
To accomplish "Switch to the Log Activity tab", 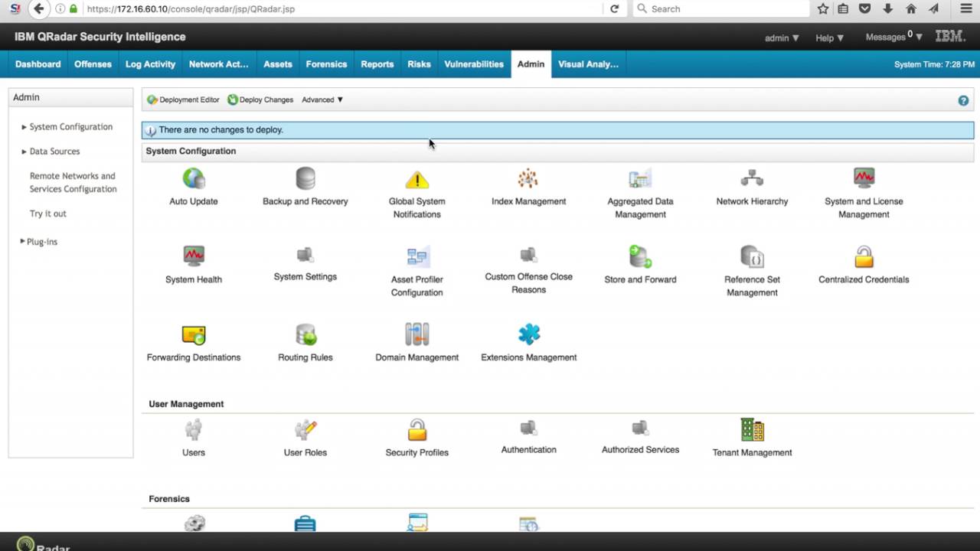I will [150, 64].
